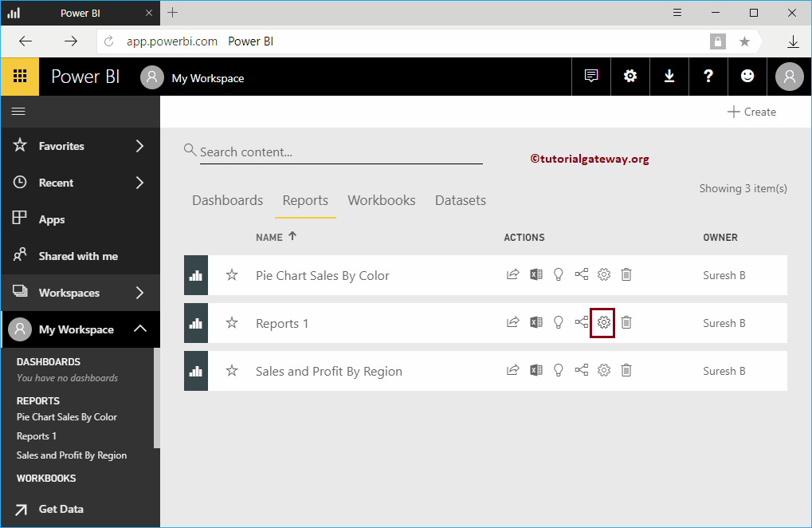
Task: Share the Sales and Profit By Region report
Action: point(512,369)
